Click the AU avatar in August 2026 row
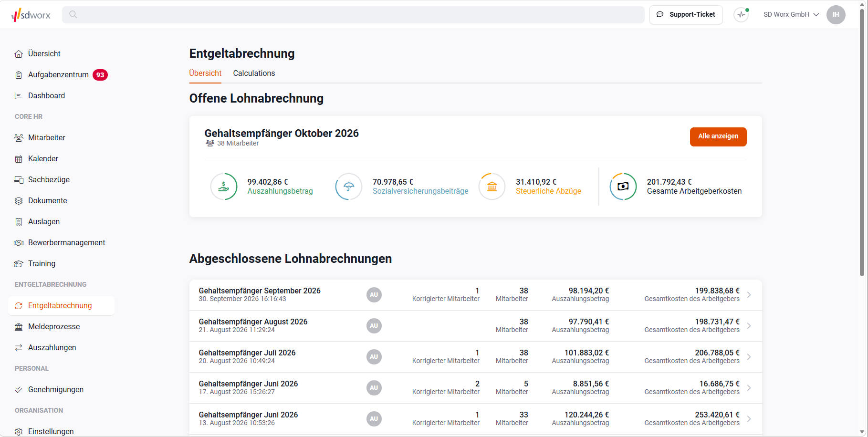The height and width of the screenshot is (437, 868). 374,326
